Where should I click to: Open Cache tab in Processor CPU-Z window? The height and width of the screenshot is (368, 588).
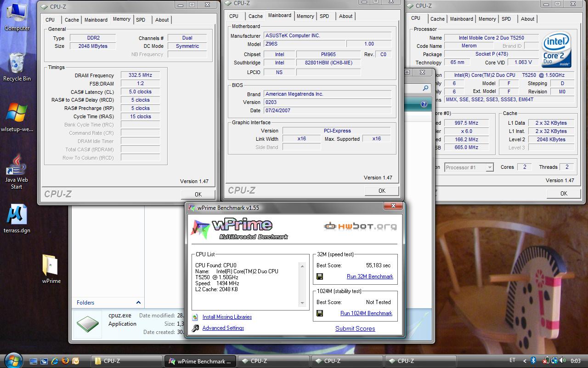(437, 19)
